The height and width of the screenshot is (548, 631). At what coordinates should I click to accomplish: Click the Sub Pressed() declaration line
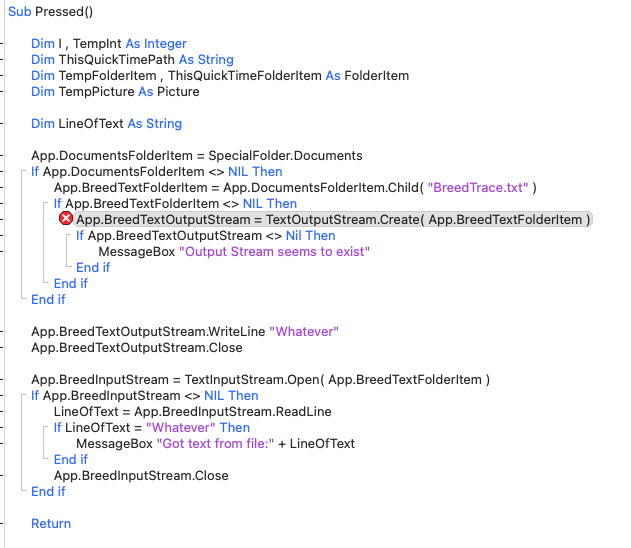pos(50,11)
